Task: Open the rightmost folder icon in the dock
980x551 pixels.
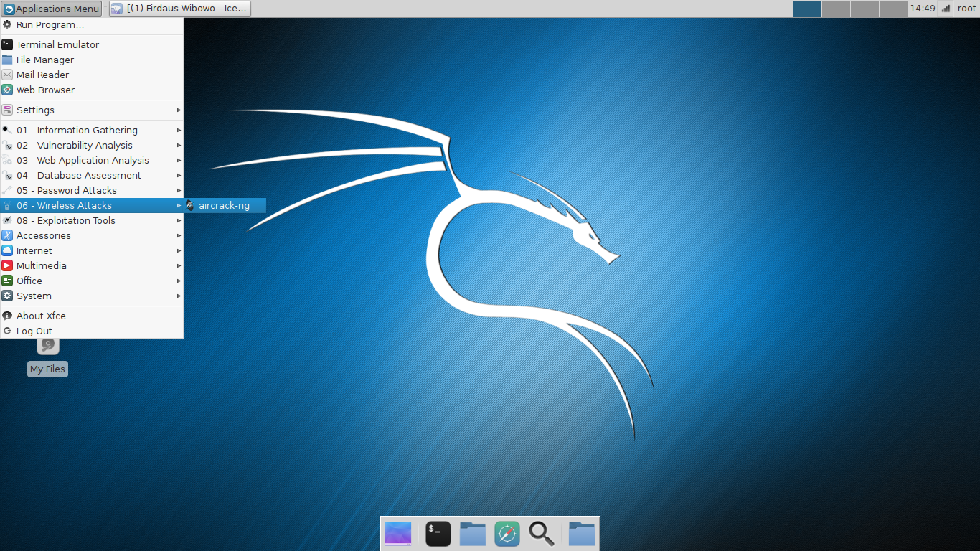Action: point(581,533)
